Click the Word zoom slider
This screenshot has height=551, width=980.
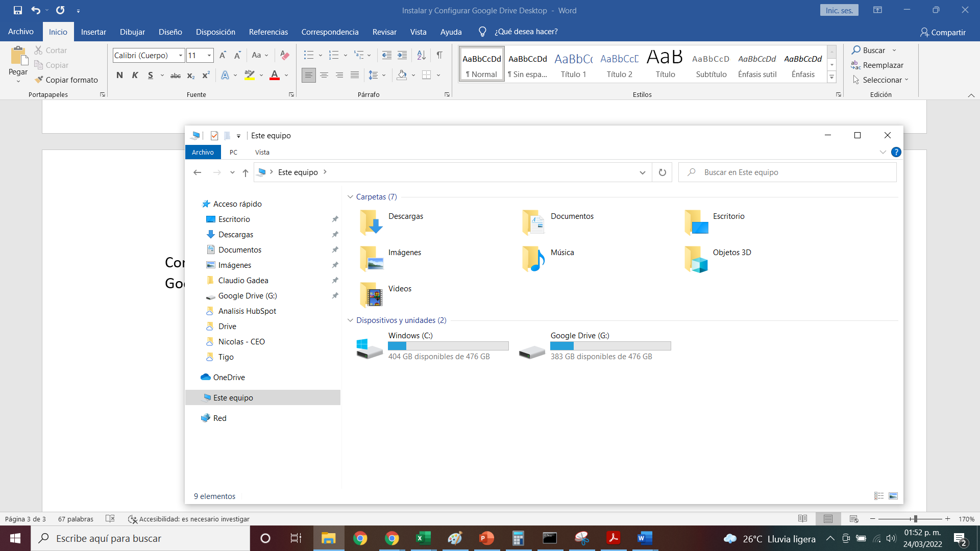pyautogui.click(x=915, y=519)
